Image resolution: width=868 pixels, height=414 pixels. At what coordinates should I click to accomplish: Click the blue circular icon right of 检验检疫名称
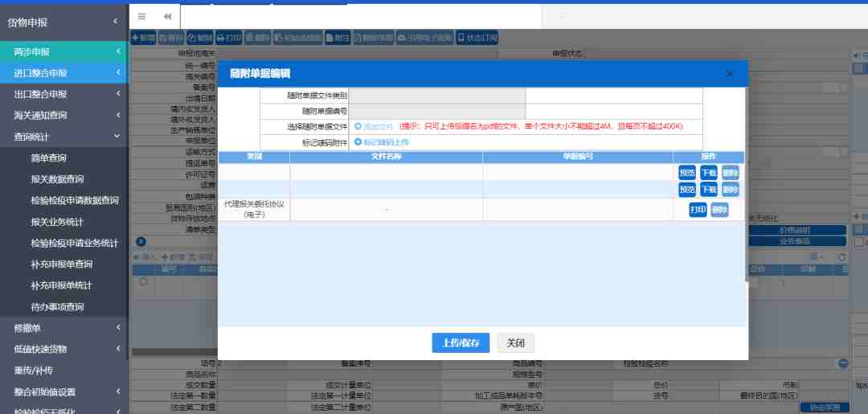(843, 363)
